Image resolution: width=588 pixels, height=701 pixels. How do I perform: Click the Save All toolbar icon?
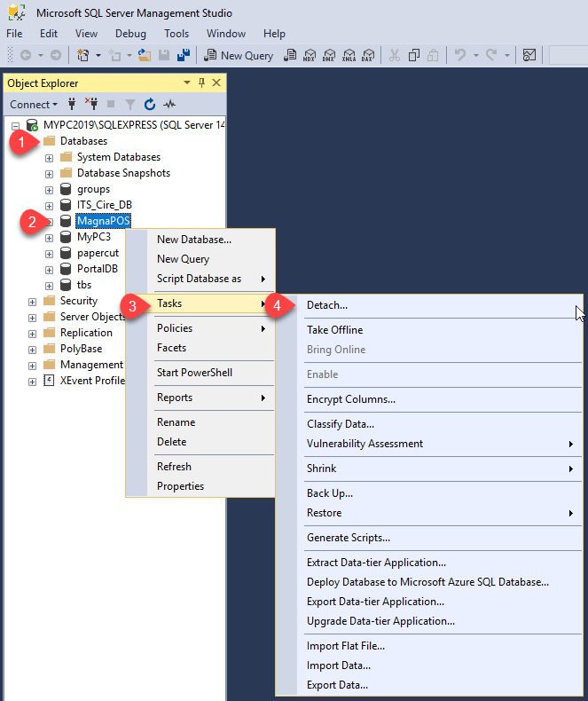[184, 55]
